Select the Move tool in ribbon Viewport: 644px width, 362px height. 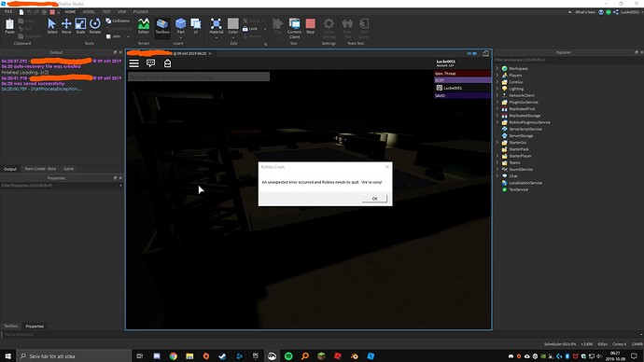(66, 26)
